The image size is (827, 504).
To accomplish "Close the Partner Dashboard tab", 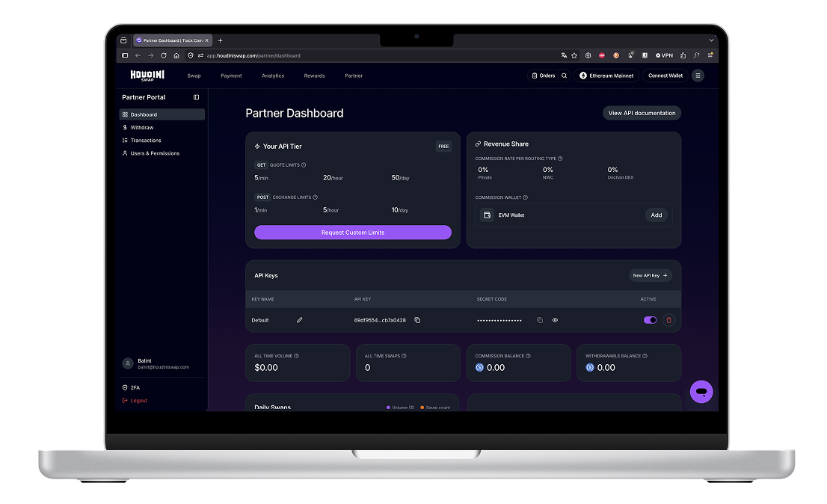I will [206, 40].
